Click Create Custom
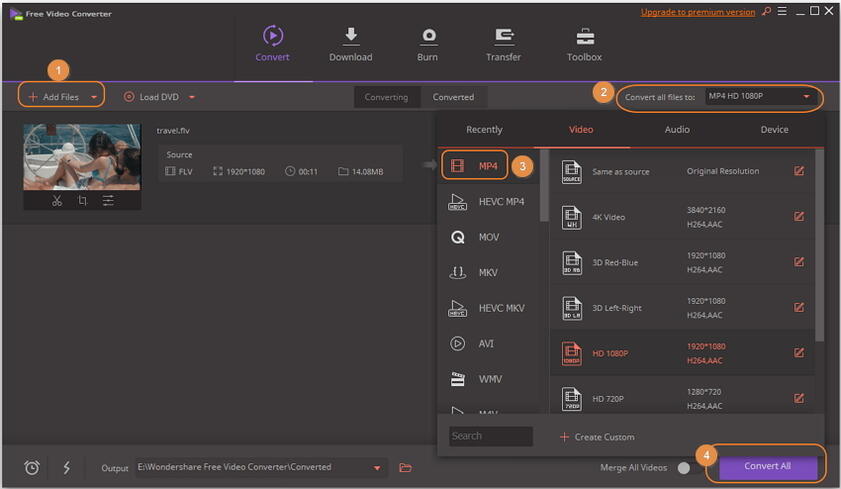Image resolution: width=841 pixels, height=489 pixels. (597, 437)
